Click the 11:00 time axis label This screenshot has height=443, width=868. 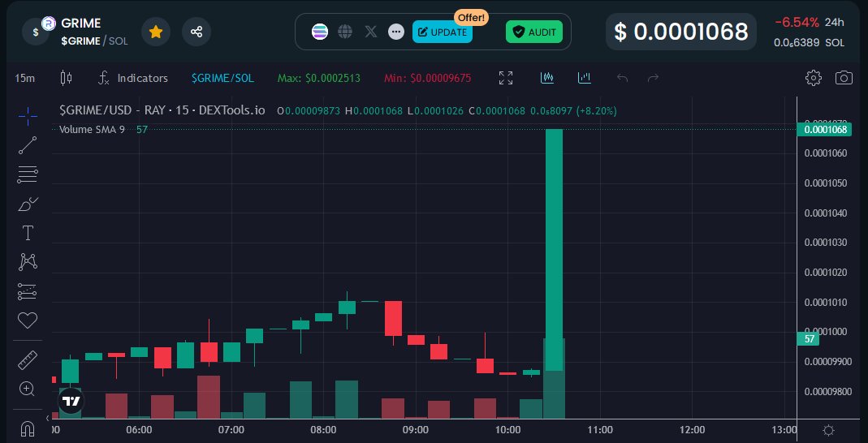(x=599, y=430)
